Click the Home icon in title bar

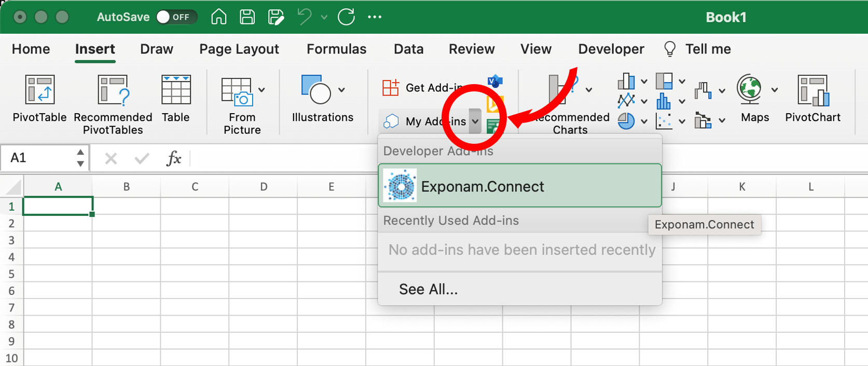(219, 17)
